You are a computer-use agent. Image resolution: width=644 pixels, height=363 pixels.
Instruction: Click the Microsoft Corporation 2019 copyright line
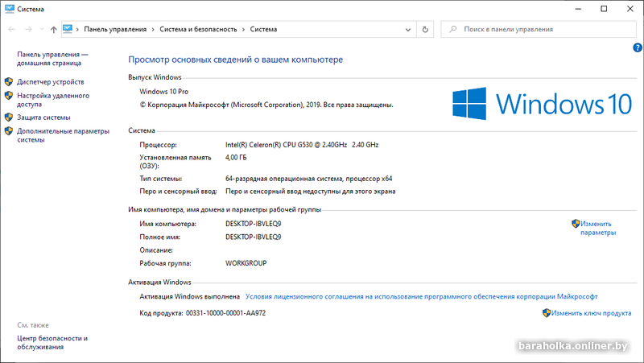pos(266,105)
